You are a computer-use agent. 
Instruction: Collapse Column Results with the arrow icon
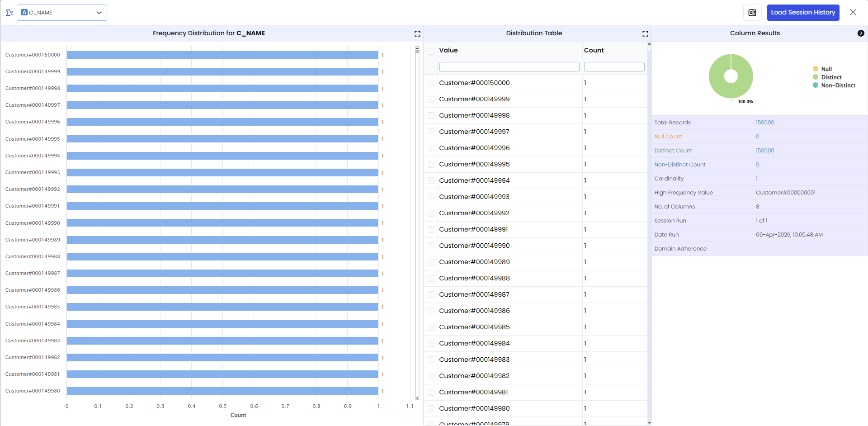pos(861,33)
